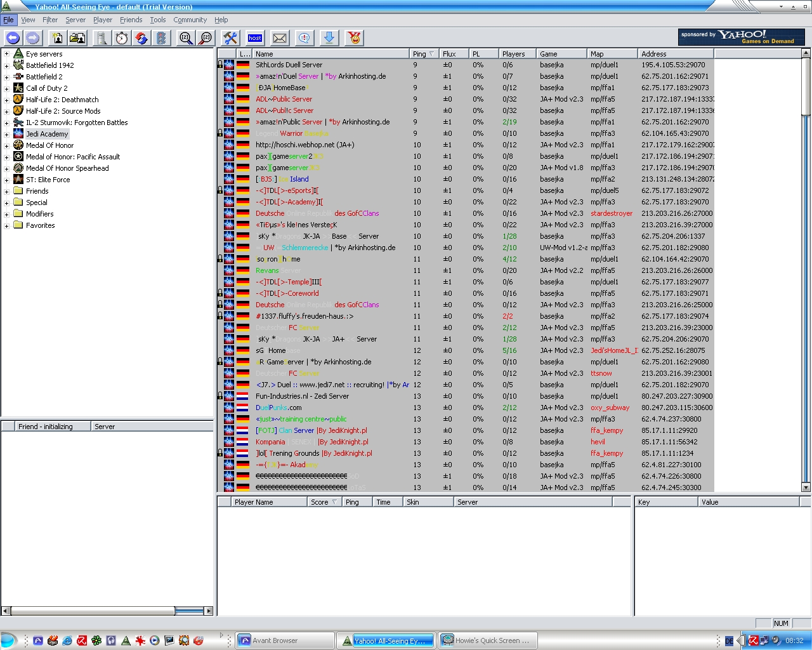Image resolution: width=812 pixels, height=650 pixels.
Task: Select the Special folder in tree
Action: coord(37,202)
